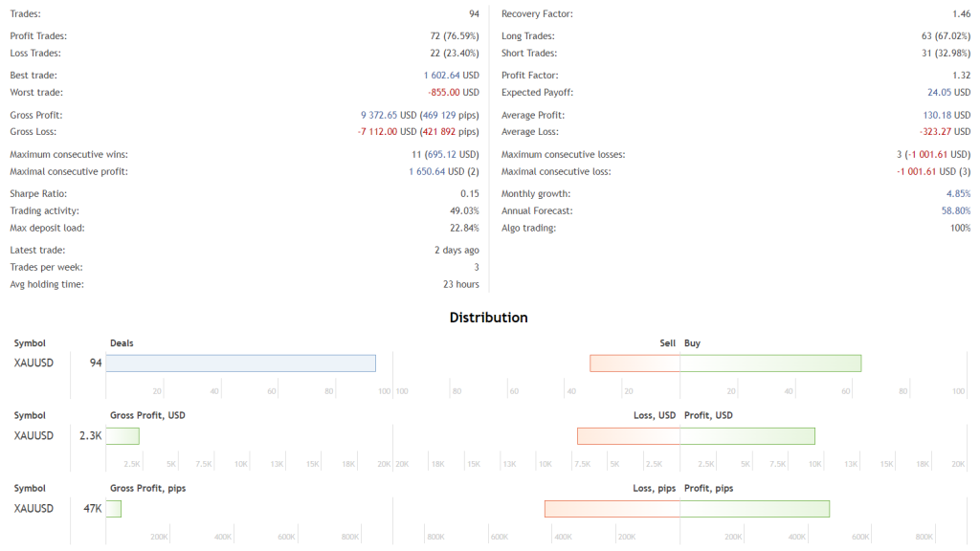The height and width of the screenshot is (551, 980).
Task: Click the Recovery Factor value 1.46
Action: tap(961, 14)
